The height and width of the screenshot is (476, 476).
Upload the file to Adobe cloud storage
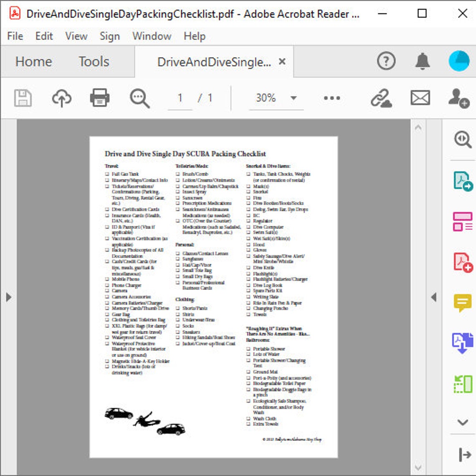coord(62,98)
